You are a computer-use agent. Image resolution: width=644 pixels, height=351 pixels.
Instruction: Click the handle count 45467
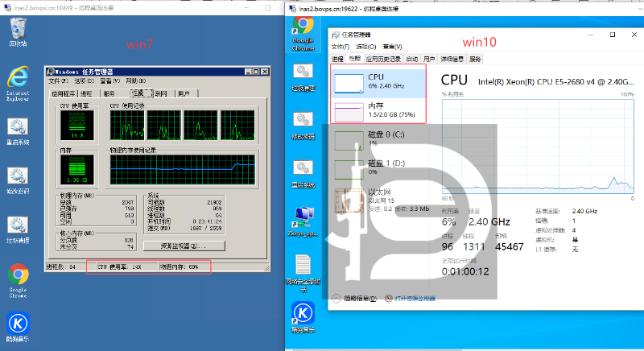pos(510,246)
